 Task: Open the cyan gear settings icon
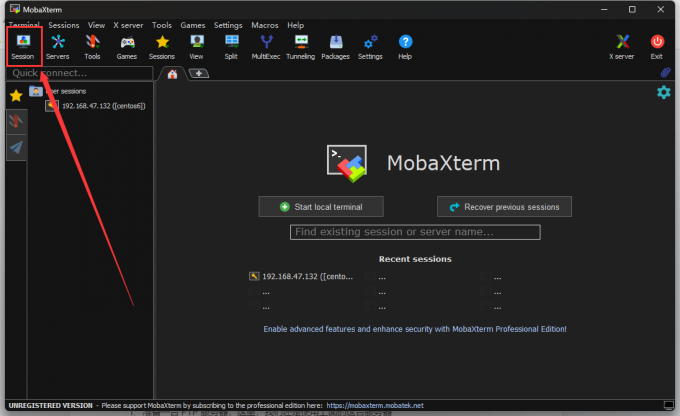tap(664, 92)
